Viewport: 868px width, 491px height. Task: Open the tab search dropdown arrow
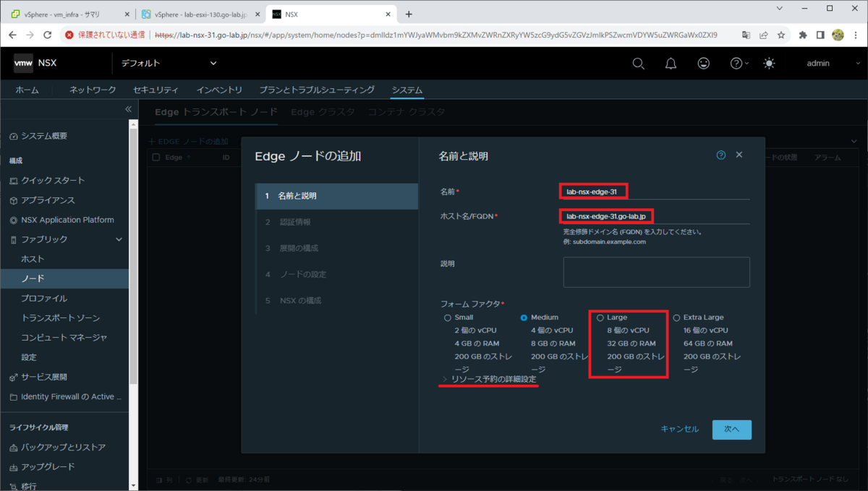point(779,9)
